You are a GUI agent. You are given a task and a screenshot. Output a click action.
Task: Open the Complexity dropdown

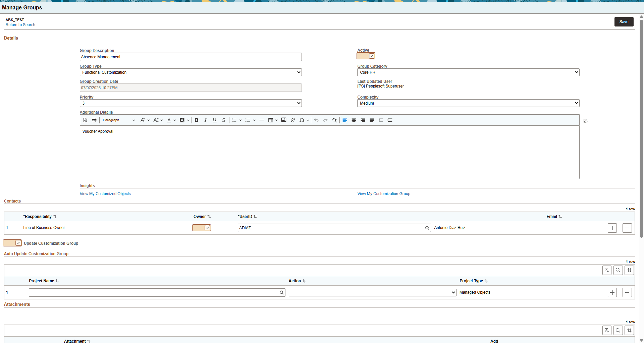(468, 103)
